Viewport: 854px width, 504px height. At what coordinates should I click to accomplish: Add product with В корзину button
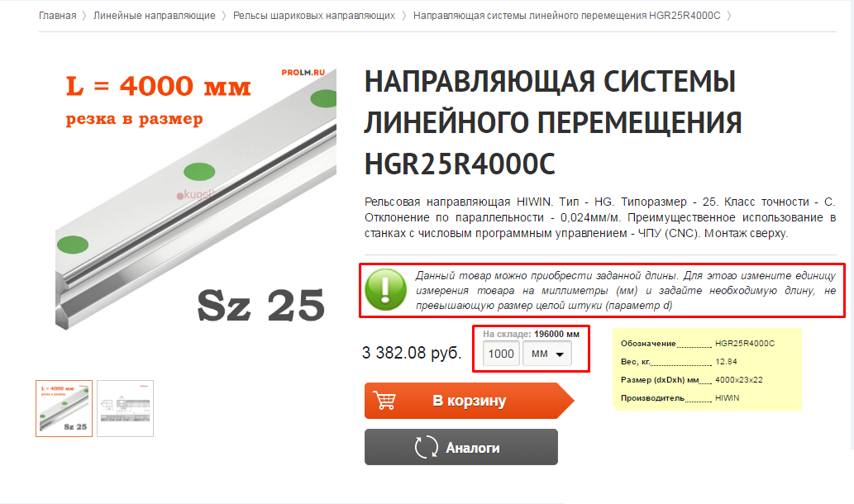(x=469, y=401)
